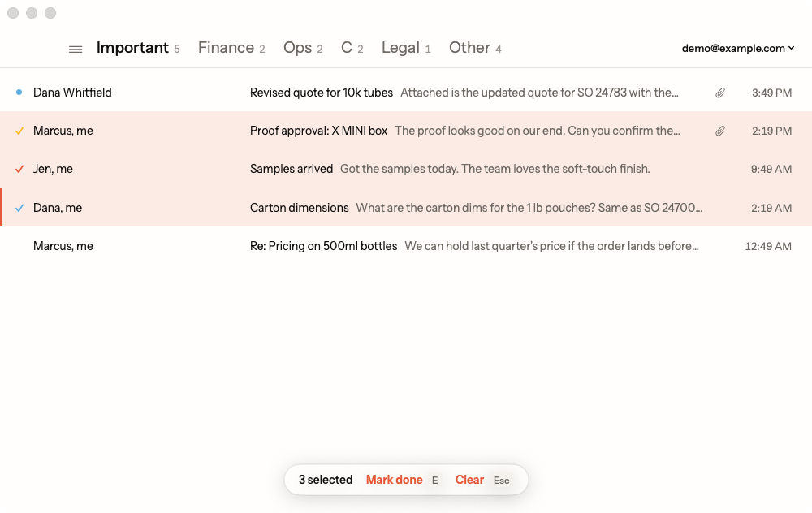
Task: Deselect the Marcus Proof approval checkmark
Action: point(19,131)
